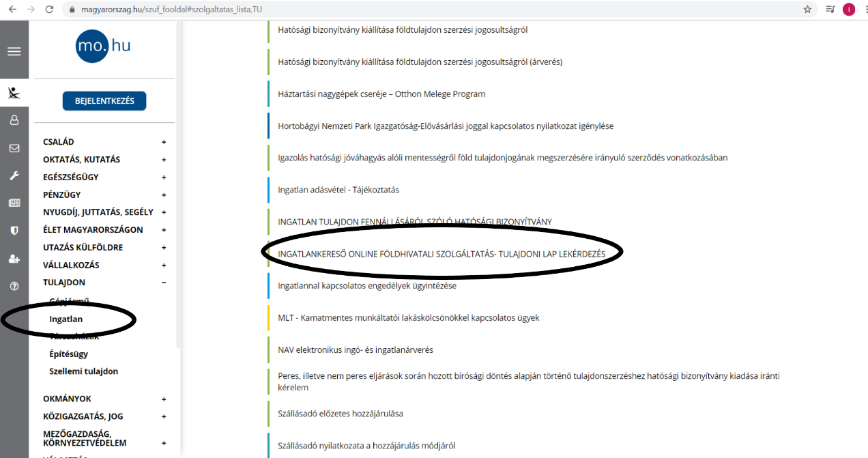Expand the CSALÁD category
The height and width of the screenshot is (458, 868).
pos(163,142)
